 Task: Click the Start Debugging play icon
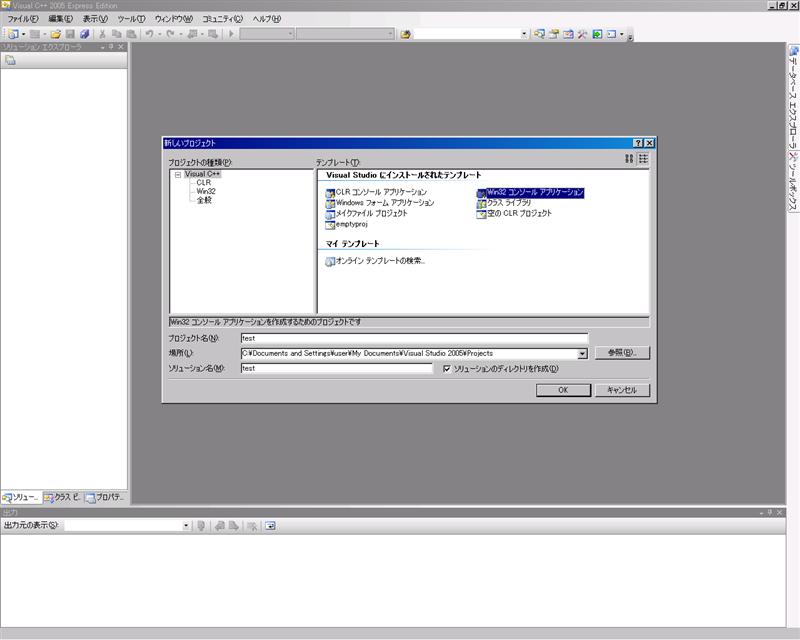[x=231, y=34]
